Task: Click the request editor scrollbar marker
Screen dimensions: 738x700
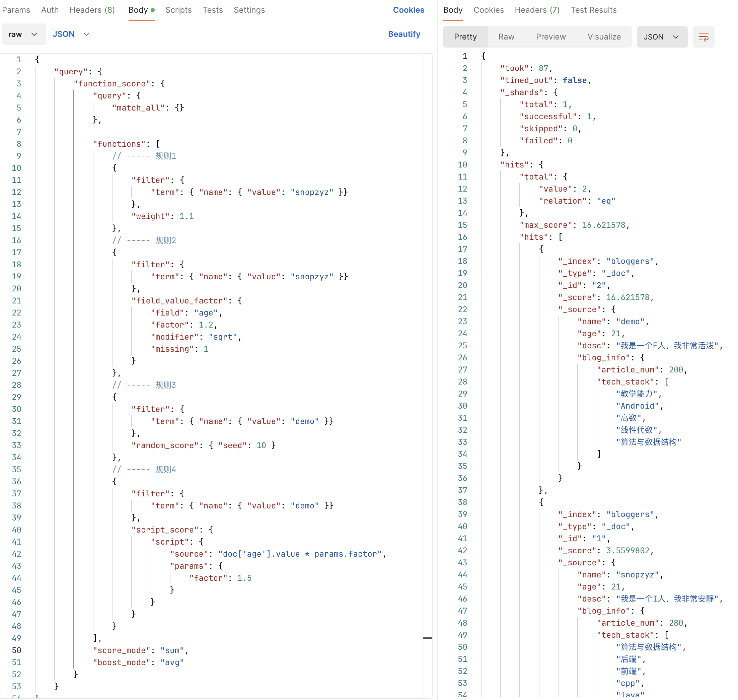Action: click(x=428, y=638)
